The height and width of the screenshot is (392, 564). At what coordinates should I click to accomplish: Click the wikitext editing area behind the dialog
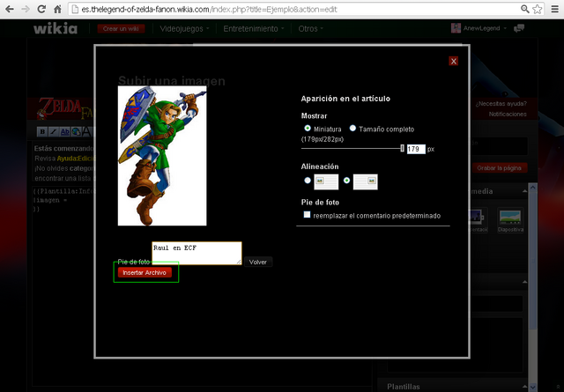63,286
